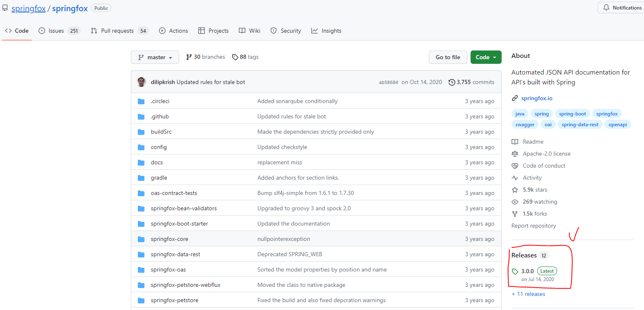Click the tags label icon
644x310 pixels.
tap(235, 57)
